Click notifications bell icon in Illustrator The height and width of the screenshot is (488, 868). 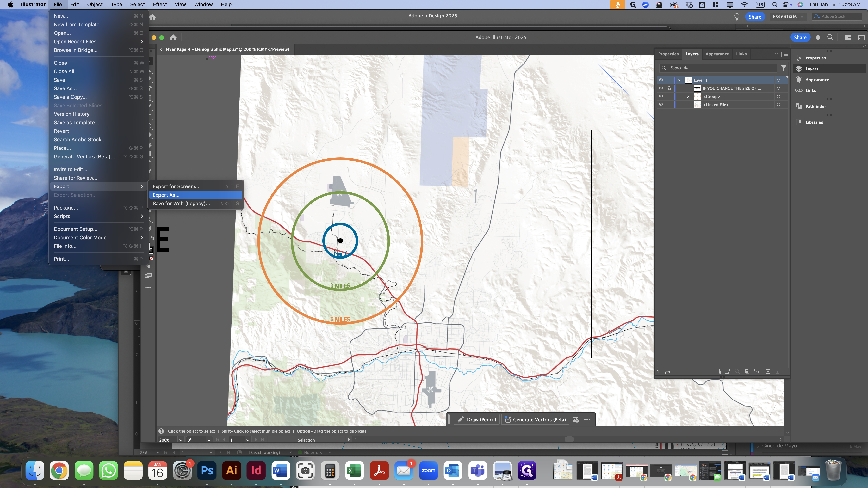click(818, 37)
